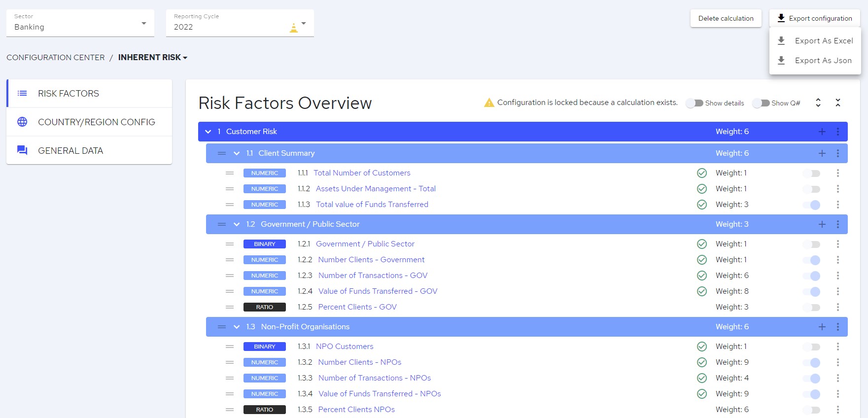The height and width of the screenshot is (418, 868).
Task: Toggle switch for Total value of Funds Transferred
Action: coord(812,205)
